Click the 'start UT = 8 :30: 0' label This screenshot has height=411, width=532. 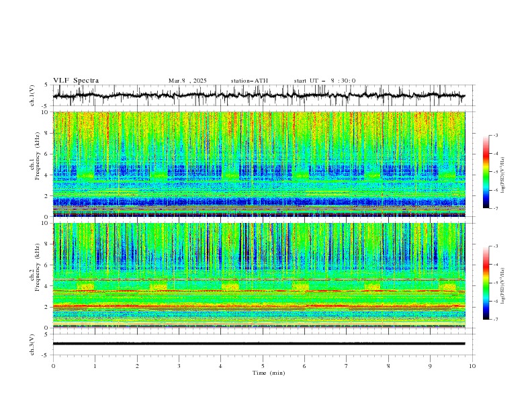[x=324, y=81]
